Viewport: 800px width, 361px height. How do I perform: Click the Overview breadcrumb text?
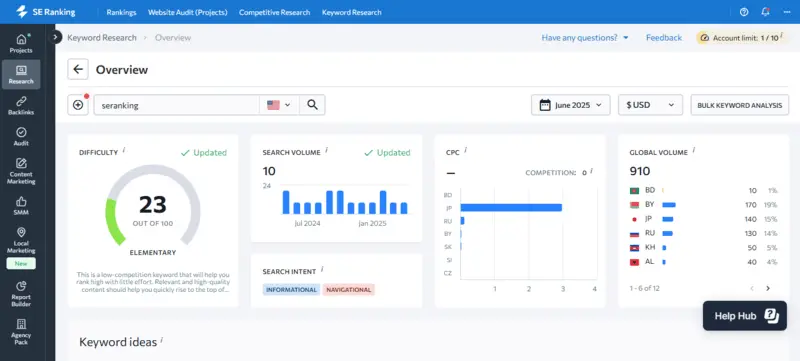point(173,38)
